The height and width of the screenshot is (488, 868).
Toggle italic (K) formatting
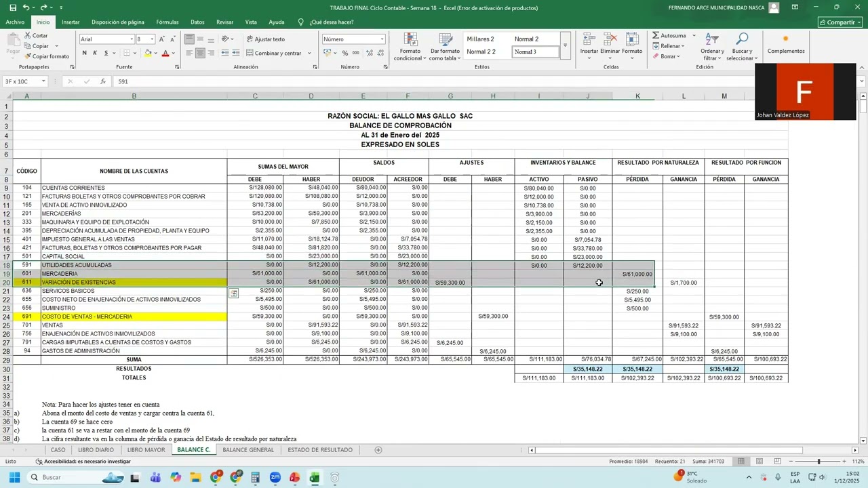(x=95, y=53)
